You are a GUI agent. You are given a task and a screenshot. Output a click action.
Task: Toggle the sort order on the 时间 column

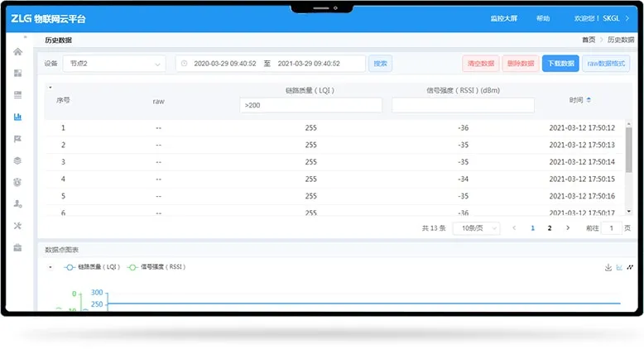589,100
